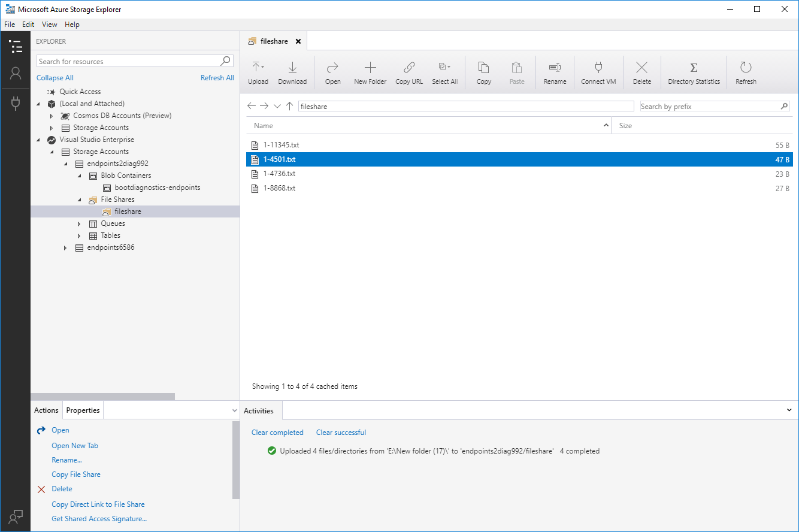799x532 pixels.
Task: Click the Download toolbar button
Action: (292, 73)
